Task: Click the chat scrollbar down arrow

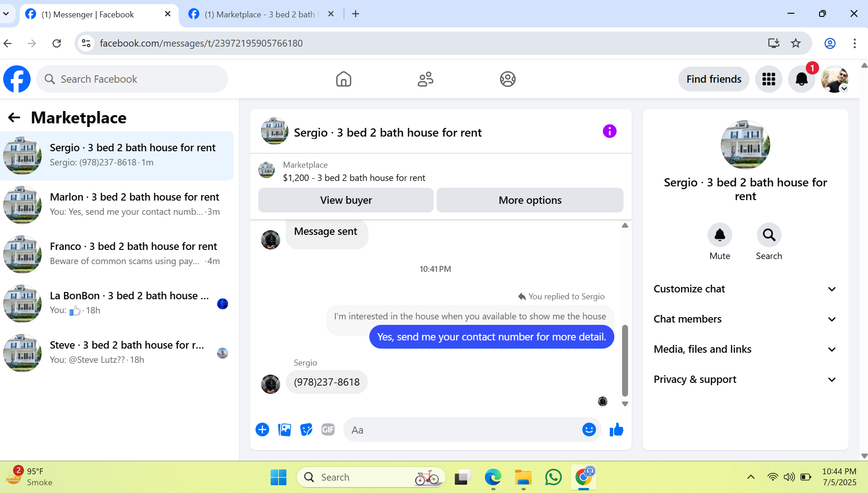Action: click(625, 404)
